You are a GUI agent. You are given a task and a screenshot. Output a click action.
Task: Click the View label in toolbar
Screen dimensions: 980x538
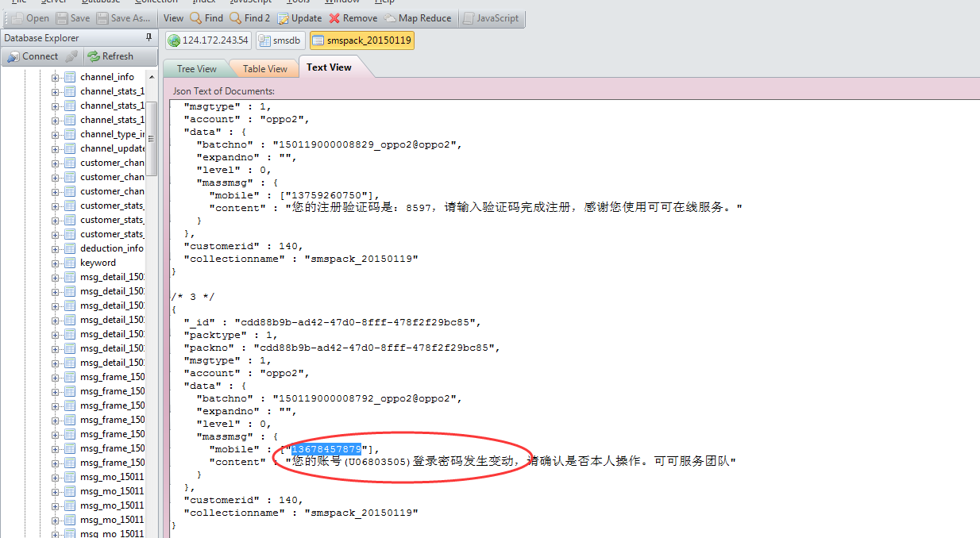click(x=173, y=18)
